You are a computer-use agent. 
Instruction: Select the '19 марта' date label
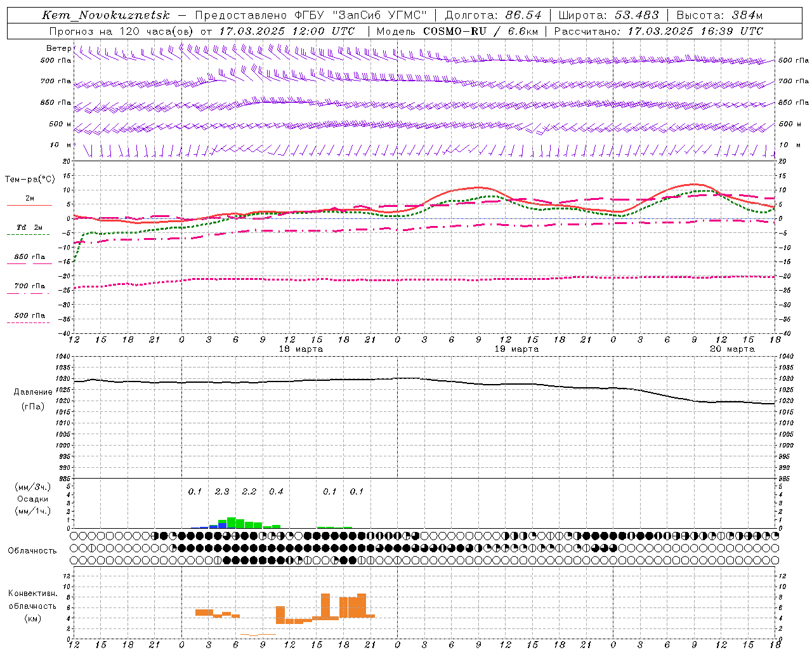(516, 349)
